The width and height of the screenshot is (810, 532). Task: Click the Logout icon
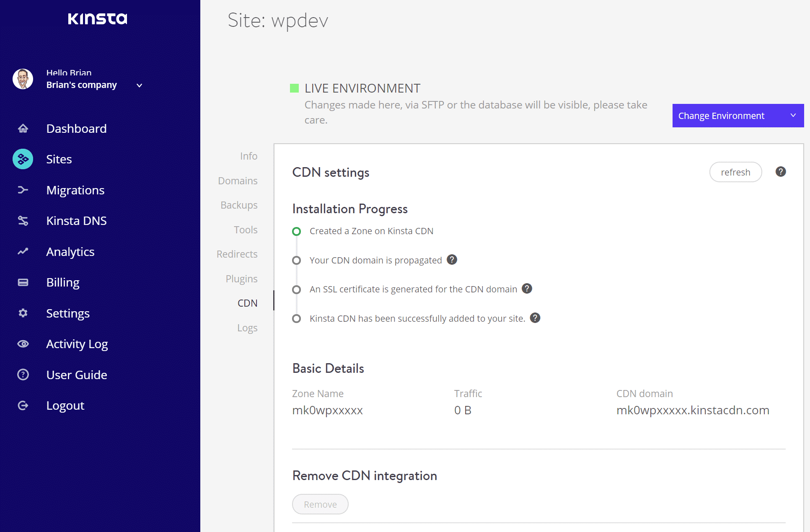pyautogui.click(x=23, y=405)
